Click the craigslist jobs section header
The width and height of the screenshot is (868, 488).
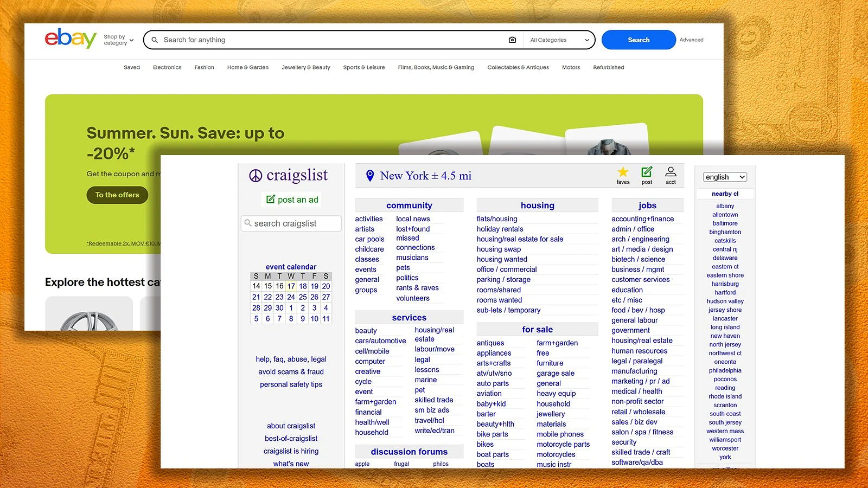click(x=647, y=206)
